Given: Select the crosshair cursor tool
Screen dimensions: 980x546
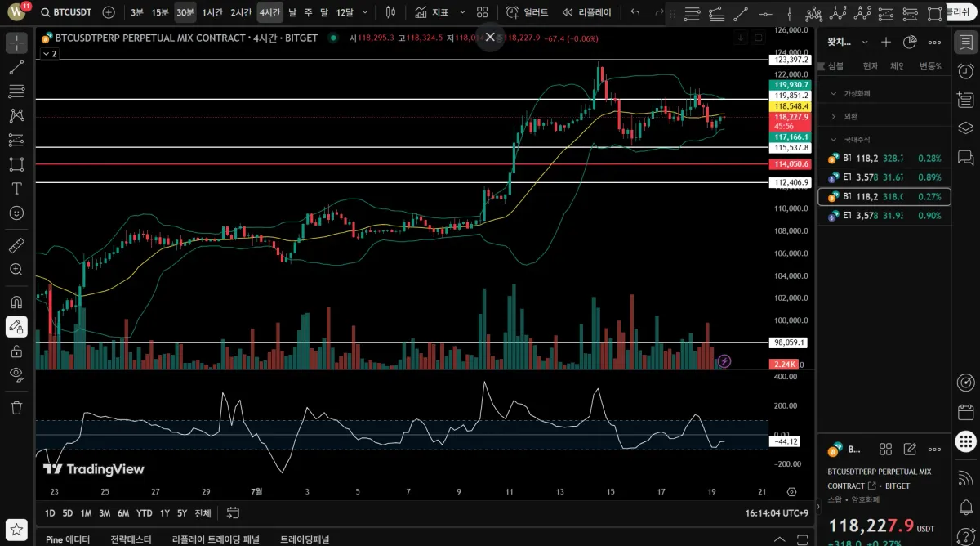Looking at the screenshot, I should (16, 43).
